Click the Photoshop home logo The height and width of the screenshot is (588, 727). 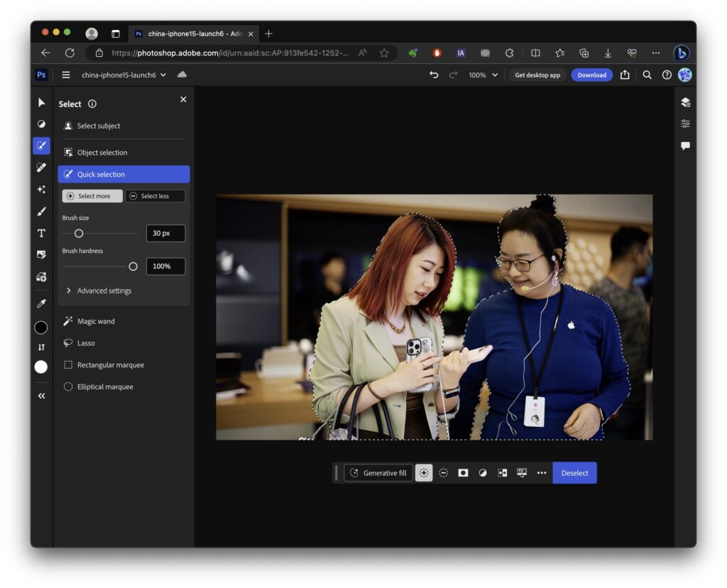pos(41,75)
